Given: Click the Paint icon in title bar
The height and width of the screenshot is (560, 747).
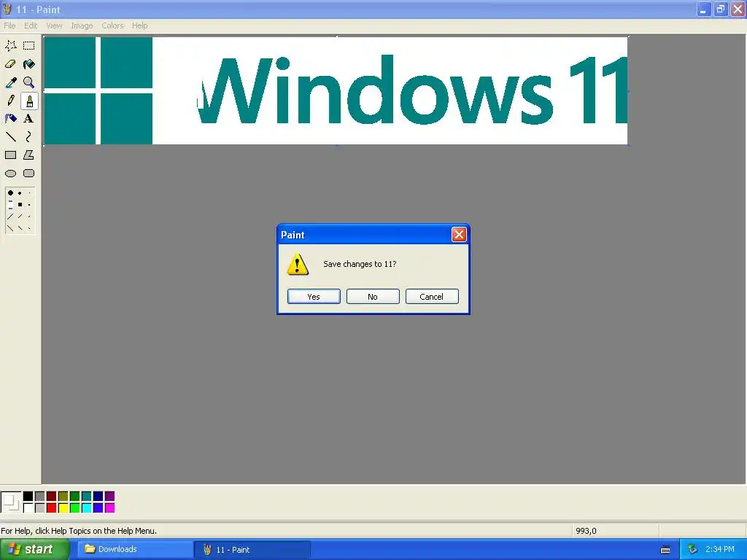Looking at the screenshot, I should point(7,9).
